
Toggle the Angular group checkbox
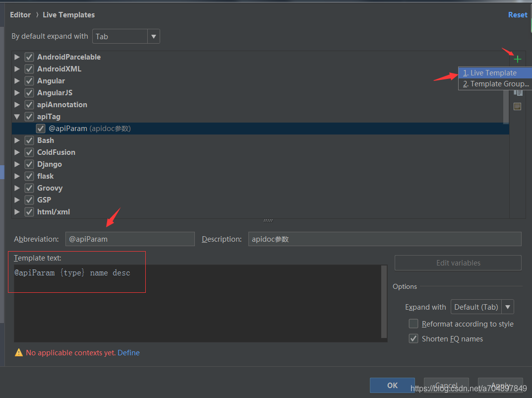tap(29, 81)
